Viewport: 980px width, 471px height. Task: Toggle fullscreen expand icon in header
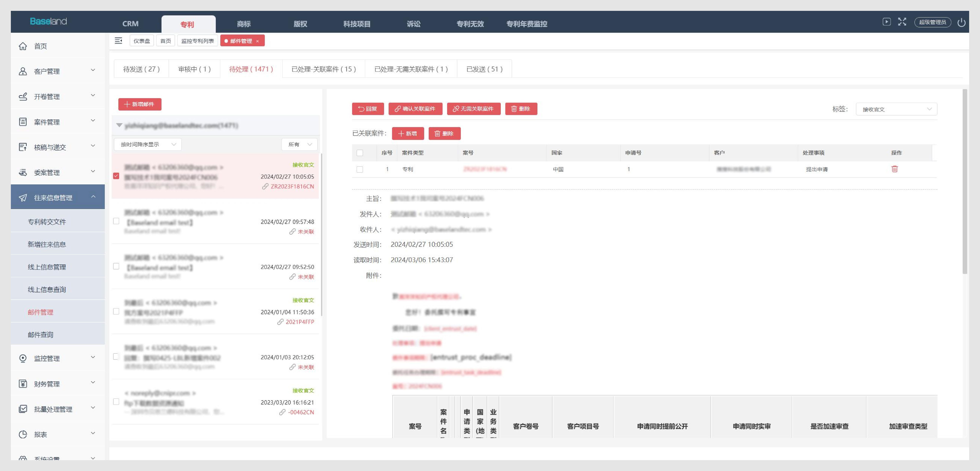point(902,22)
